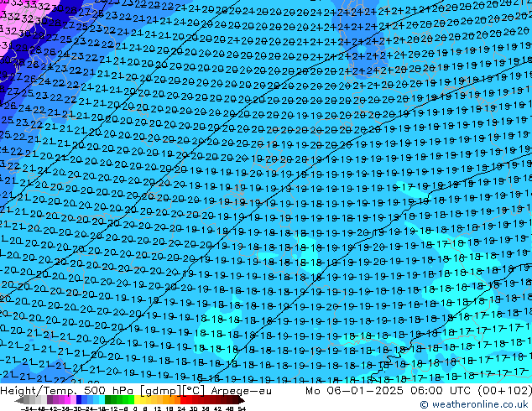
Task: Click the bright magenta legend segment
Action: 67,400
